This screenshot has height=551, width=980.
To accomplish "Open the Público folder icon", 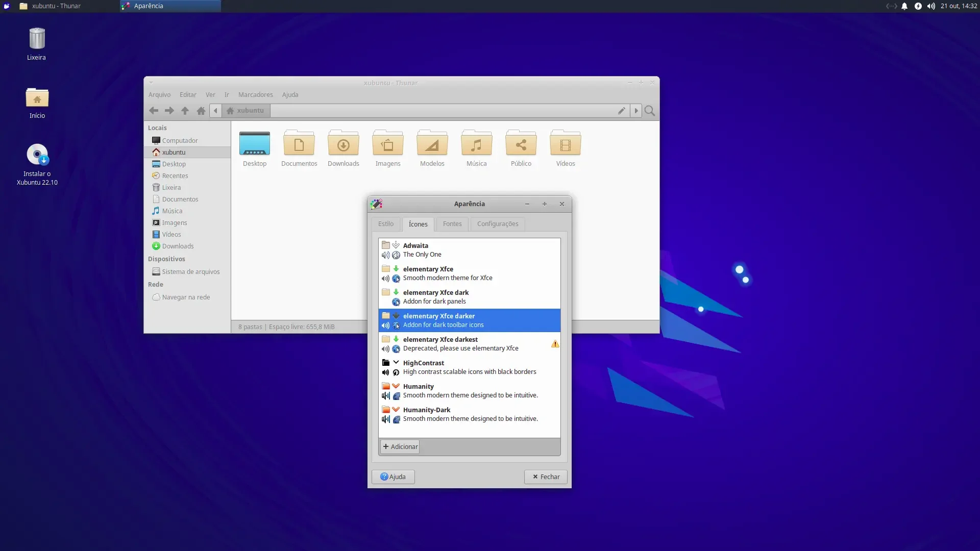I will [521, 142].
